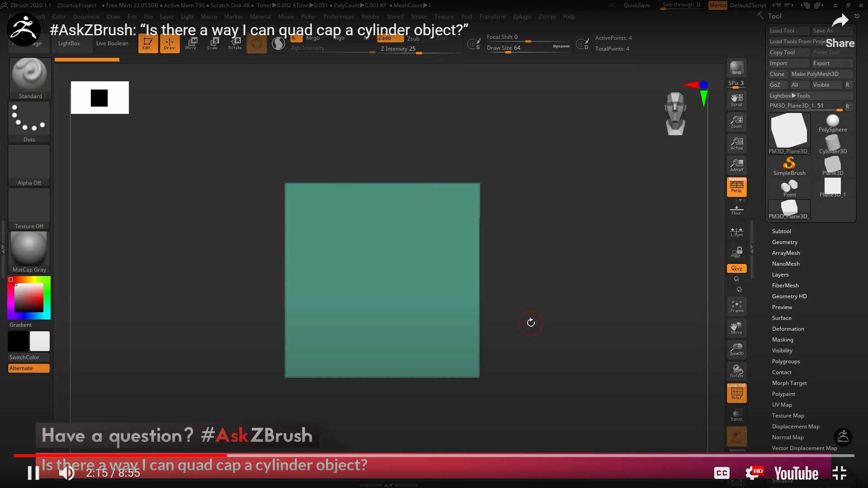Viewport: 868px width, 488px height.
Task: Select the Scale mode toolbar icon
Action: pyautogui.click(x=212, y=43)
